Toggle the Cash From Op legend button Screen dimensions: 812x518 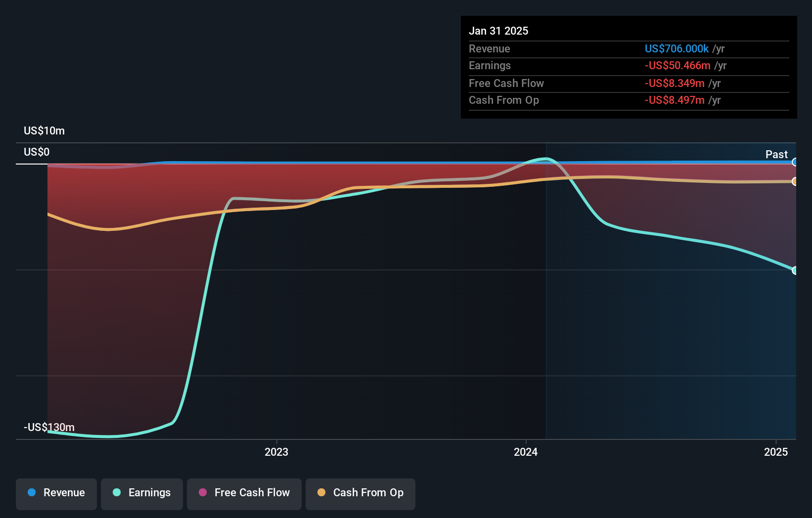click(x=361, y=494)
